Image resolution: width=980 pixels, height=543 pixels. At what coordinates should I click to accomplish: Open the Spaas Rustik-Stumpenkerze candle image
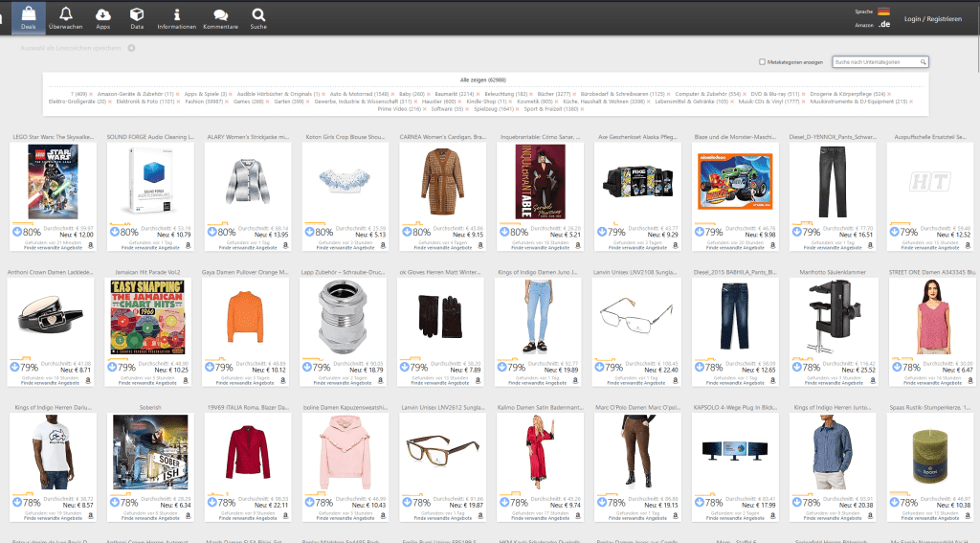coord(930,456)
